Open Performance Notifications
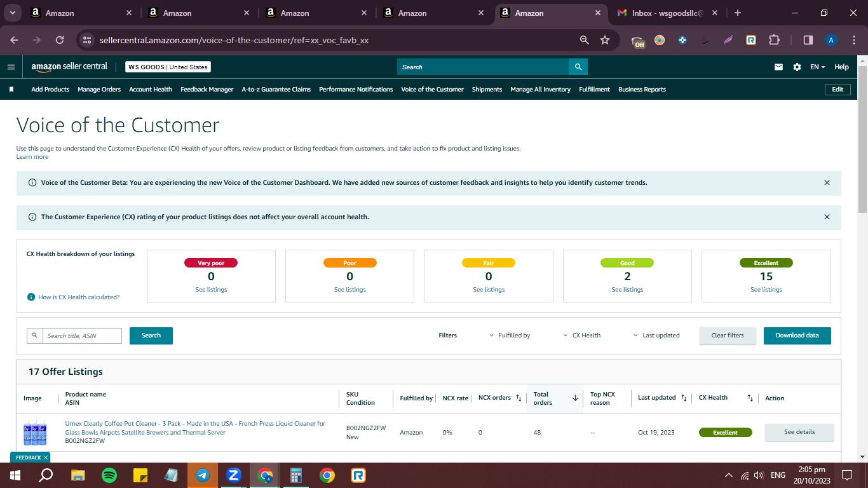Screen dimensions: 868x488 (356, 90)
